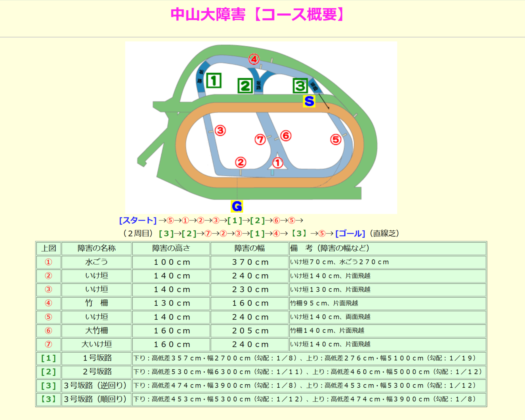Click the 備考(障害の幅など) table header cell

[x=388, y=248]
